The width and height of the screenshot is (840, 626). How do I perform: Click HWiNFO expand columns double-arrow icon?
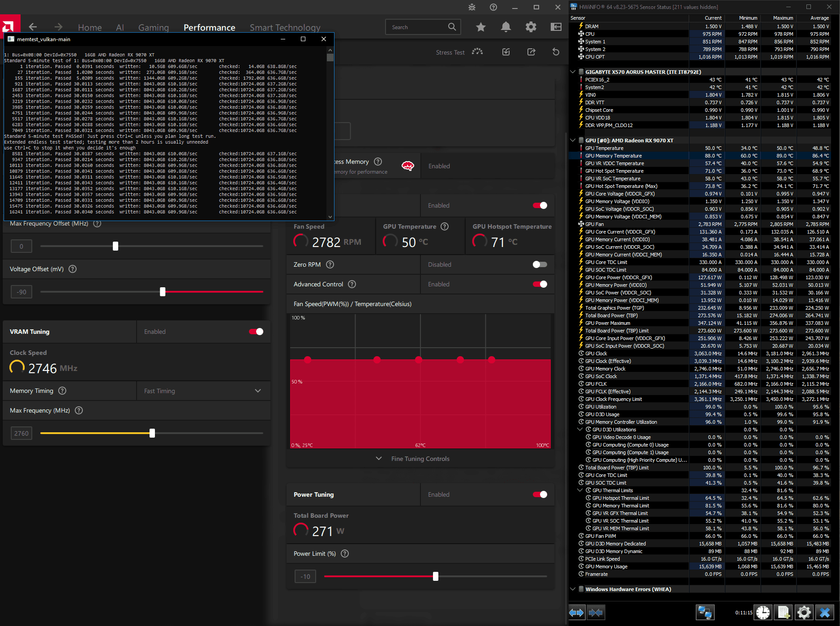(x=577, y=613)
